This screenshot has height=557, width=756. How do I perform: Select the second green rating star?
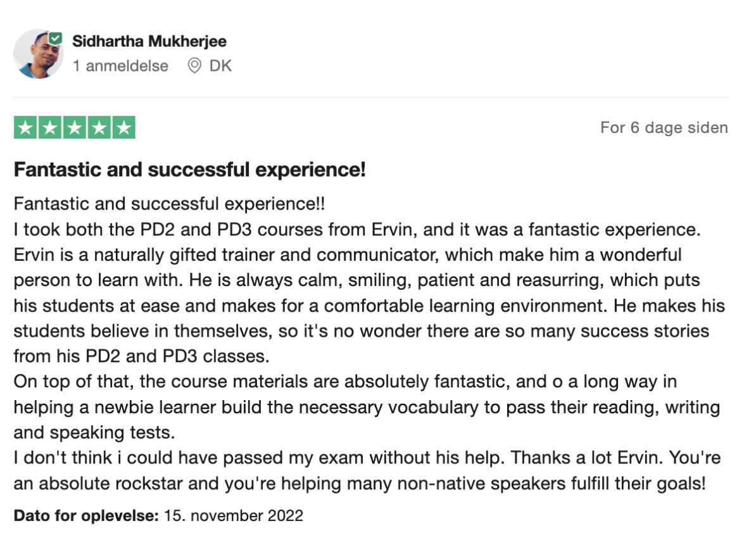tap(50, 128)
